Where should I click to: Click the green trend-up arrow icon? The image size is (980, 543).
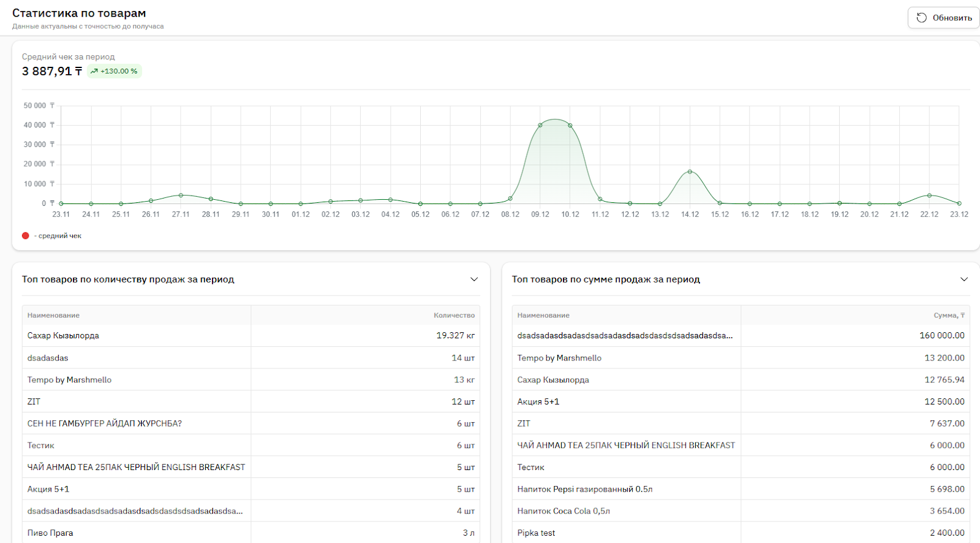[x=94, y=71]
